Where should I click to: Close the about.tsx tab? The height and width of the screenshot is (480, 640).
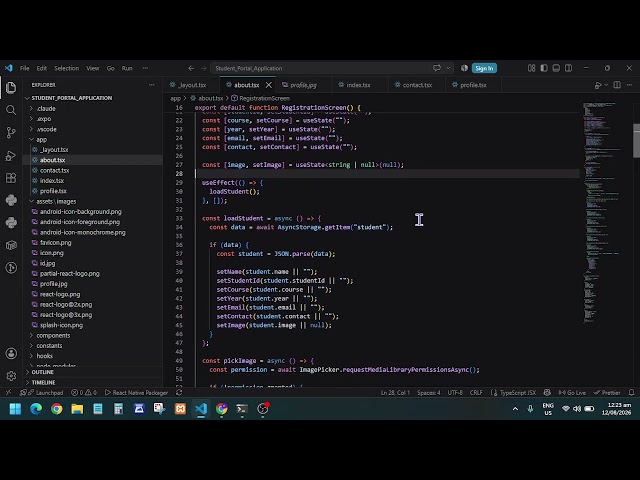269,85
